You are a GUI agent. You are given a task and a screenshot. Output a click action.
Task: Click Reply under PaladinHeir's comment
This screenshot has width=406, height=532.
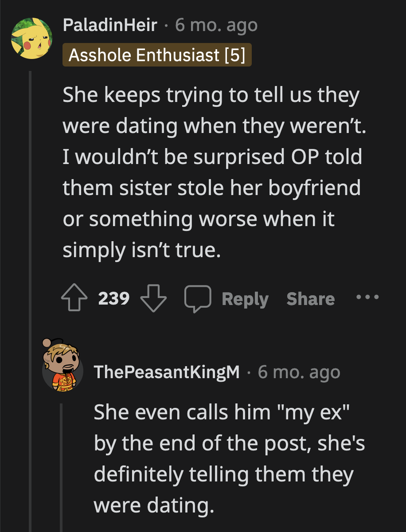244,298
